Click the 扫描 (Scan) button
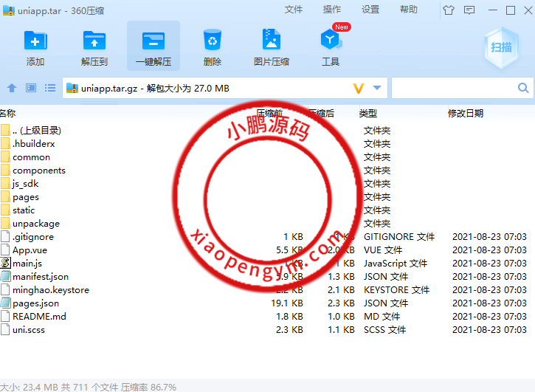The height and width of the screenshot is (392, 535). pos(501,47)
